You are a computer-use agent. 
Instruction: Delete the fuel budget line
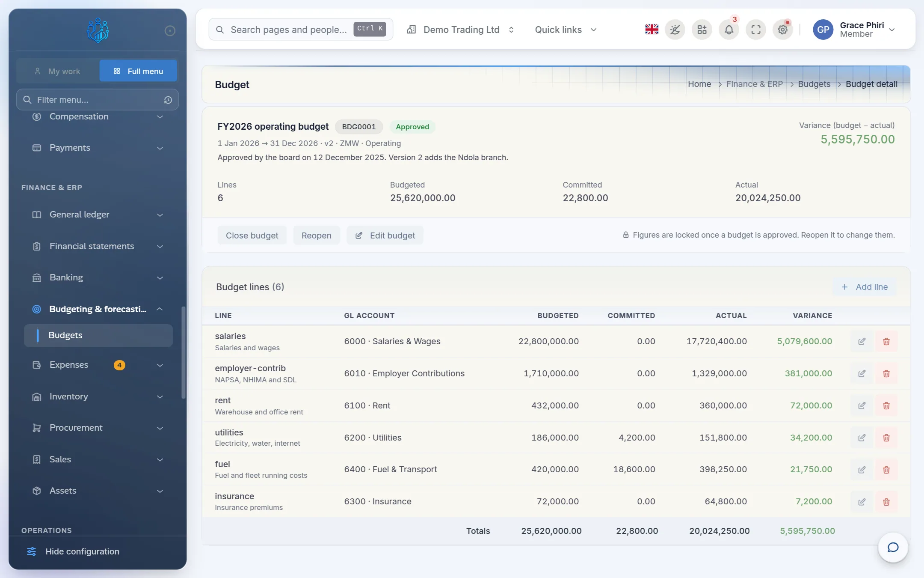(x=886, y=470)
